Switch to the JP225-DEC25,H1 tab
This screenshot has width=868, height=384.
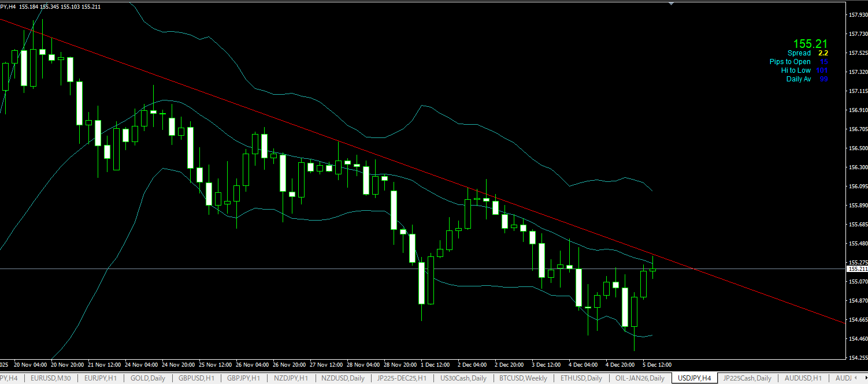[402, 378]
